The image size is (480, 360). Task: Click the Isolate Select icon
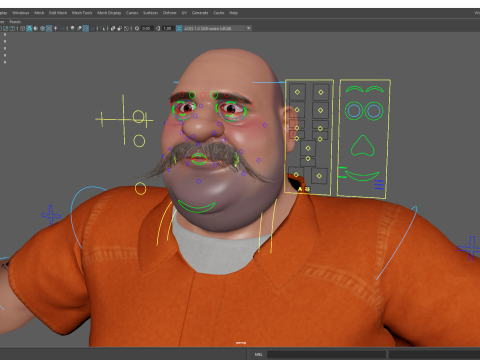102,28
